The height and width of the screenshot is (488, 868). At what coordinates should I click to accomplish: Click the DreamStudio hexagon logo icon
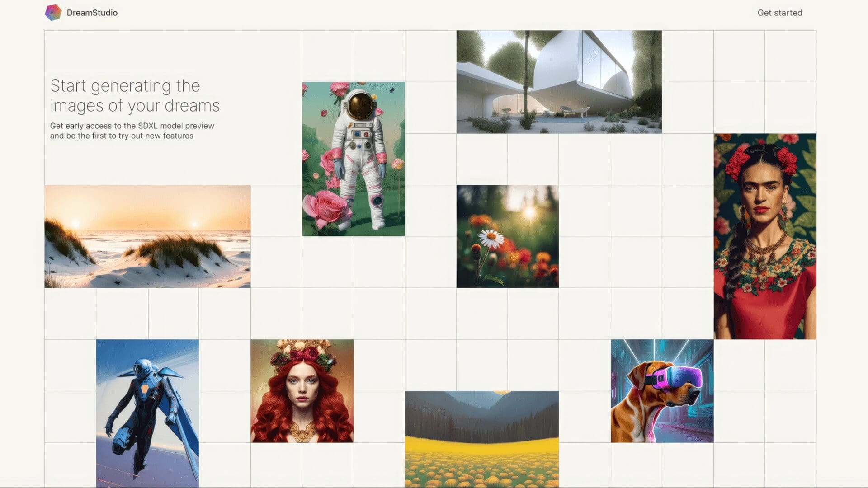(53, 13)
